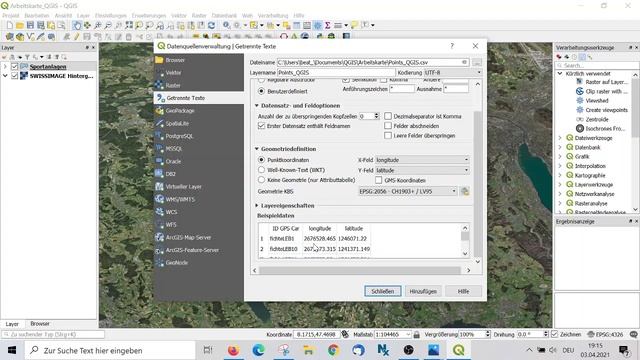
Task: Click the Map Tips speech bubble icon
Action: pos(354,25)
